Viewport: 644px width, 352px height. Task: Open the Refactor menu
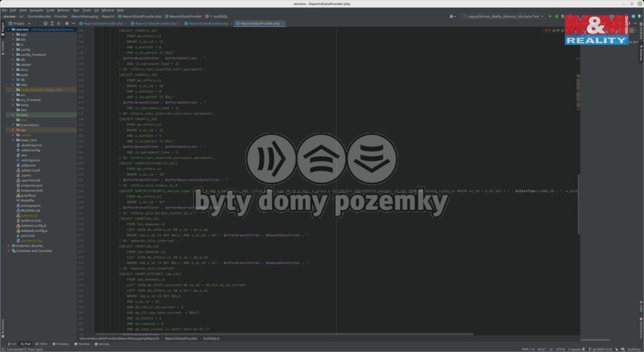tap(63, 9)
